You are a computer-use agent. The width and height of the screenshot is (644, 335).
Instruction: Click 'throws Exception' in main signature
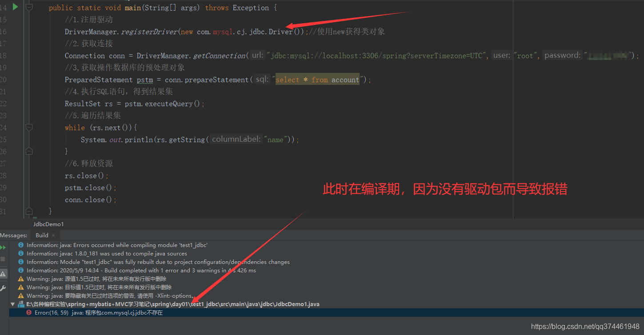pyautogui.click(x=237, y=8)
